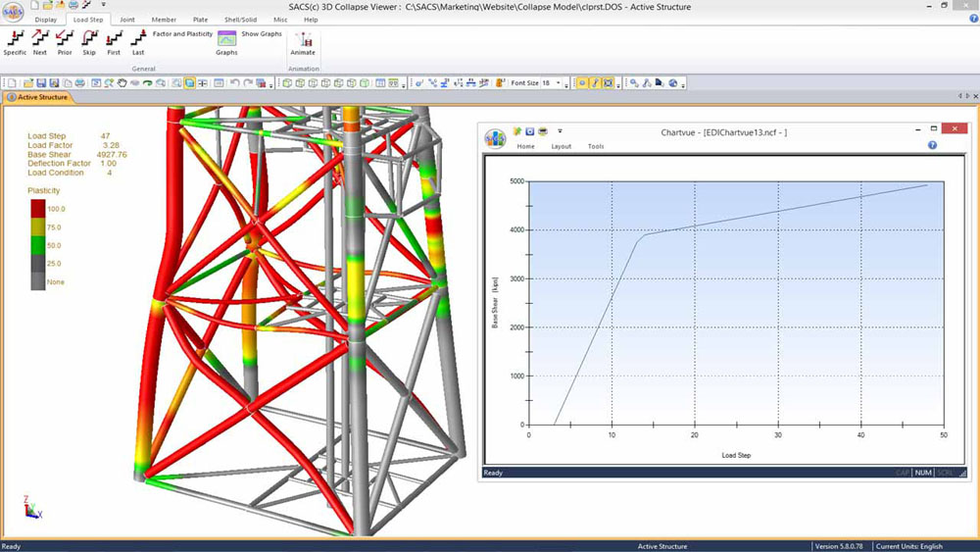The height and width of the screenshot is (552, 980).
Task: Click the first green cube view icon
Action: (x=287, y=82)
